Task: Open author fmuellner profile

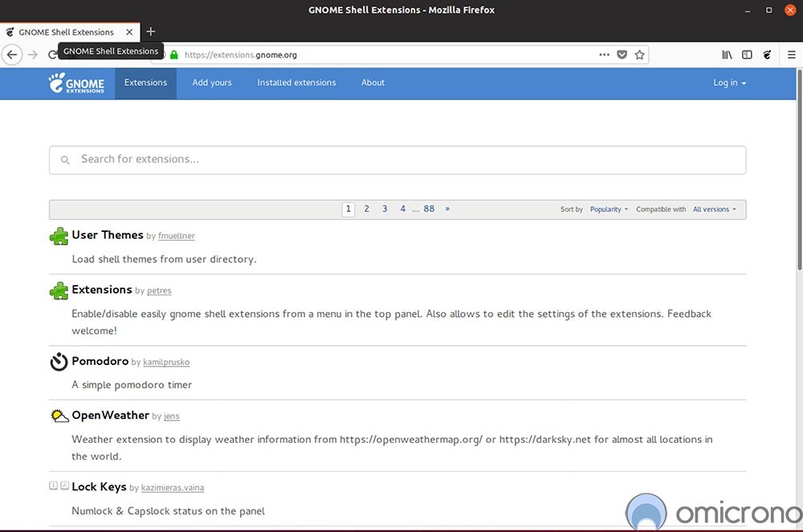Action: [176, 236]
